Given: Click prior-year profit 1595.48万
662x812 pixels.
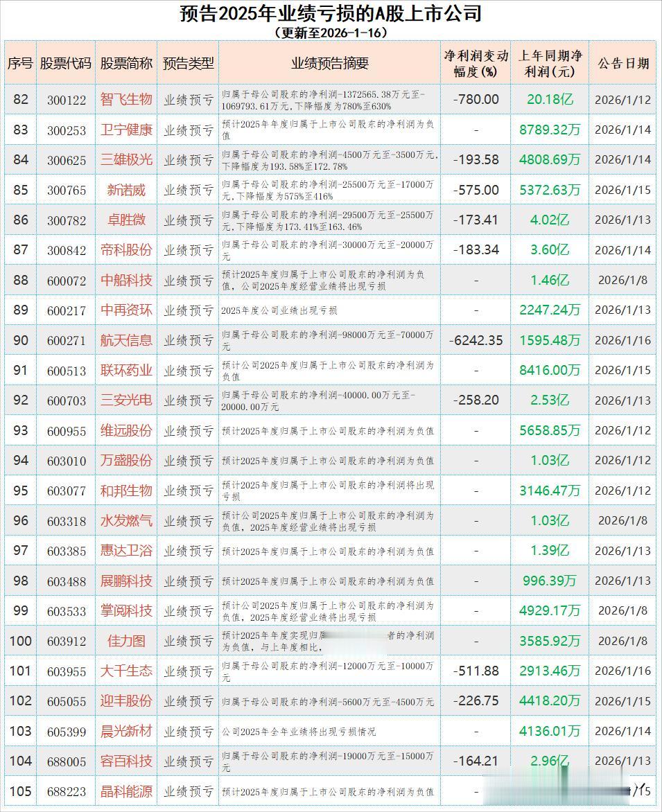Looking at the screenshot, I should coord(550,340).
